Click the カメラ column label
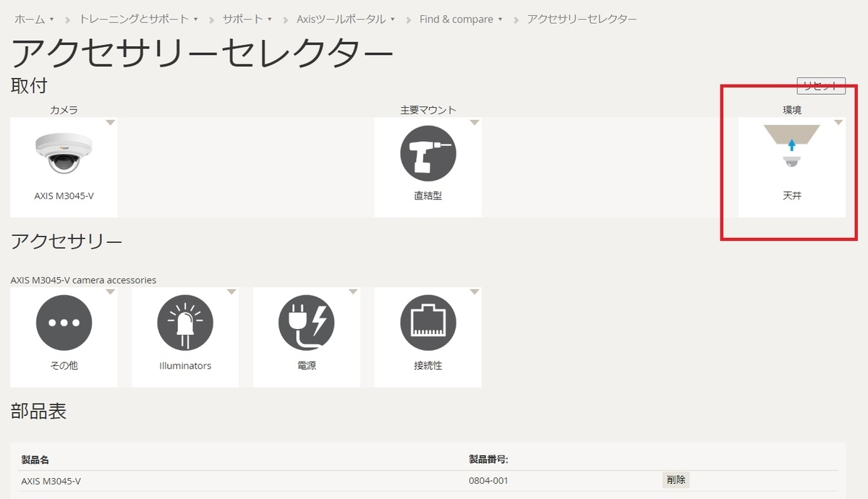This screenshot has height=499, width=868. 64,110
